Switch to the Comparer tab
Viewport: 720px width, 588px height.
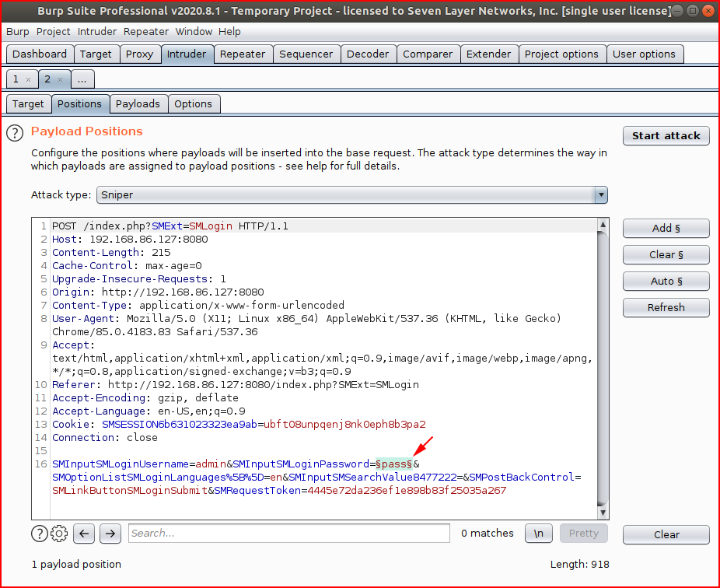[428, 54]
